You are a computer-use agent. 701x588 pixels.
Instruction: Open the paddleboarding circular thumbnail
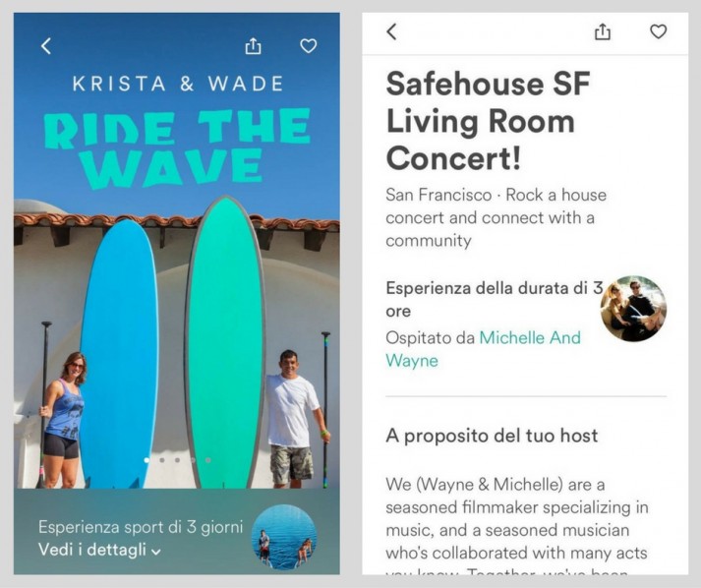point(284,537)
